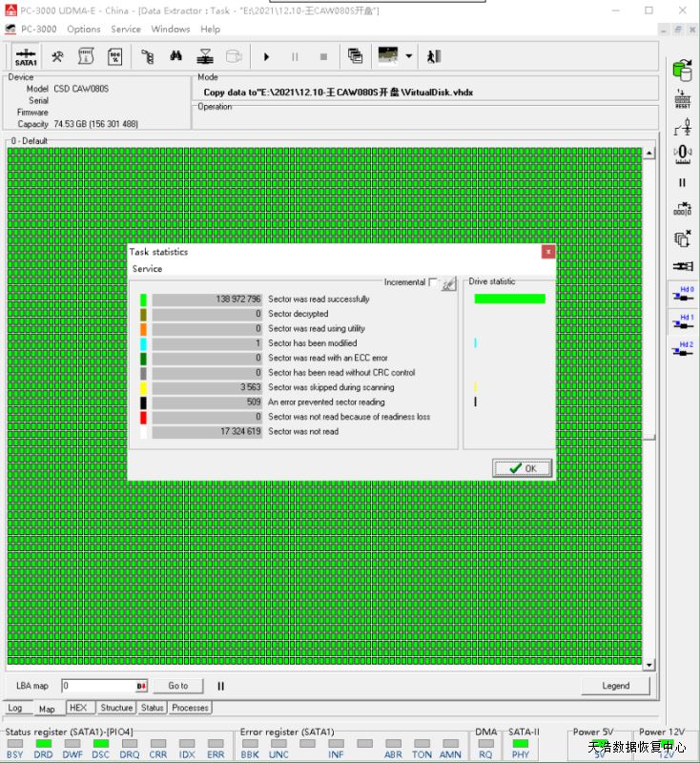Switch to the HEX tab
Screen dimensions: 700x763
point(78,708)
